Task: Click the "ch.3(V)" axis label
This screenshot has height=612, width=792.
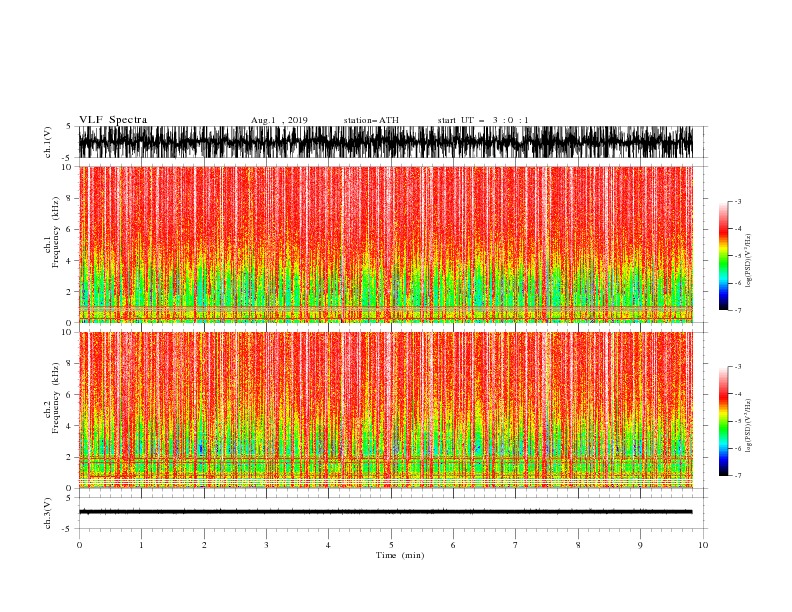Action: [x=48, y=513]
